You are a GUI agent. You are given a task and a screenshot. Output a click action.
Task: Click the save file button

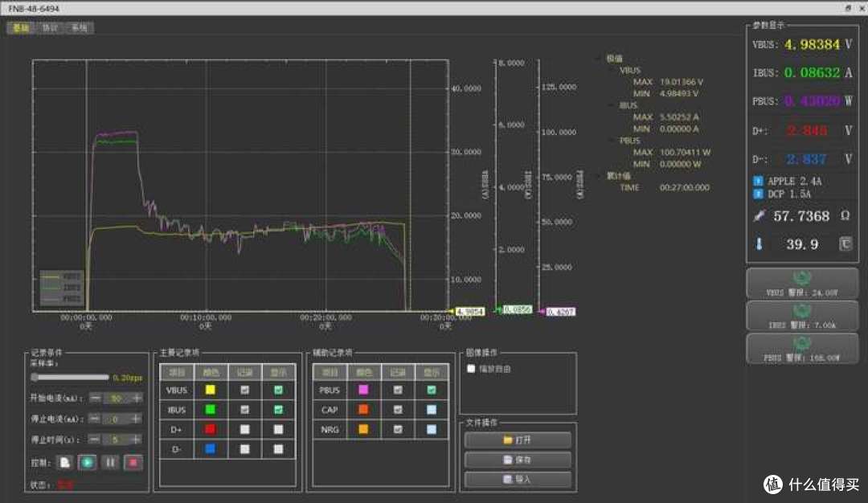[518, 460]
